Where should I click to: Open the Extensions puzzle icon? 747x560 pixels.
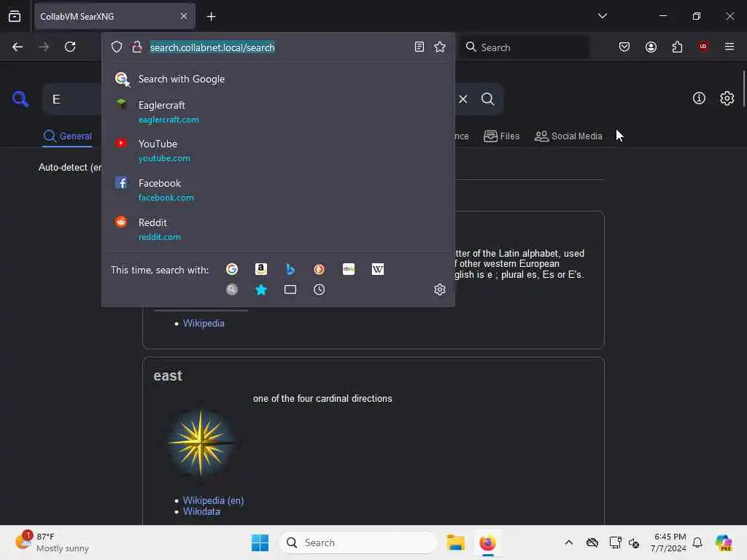[677, 47]
